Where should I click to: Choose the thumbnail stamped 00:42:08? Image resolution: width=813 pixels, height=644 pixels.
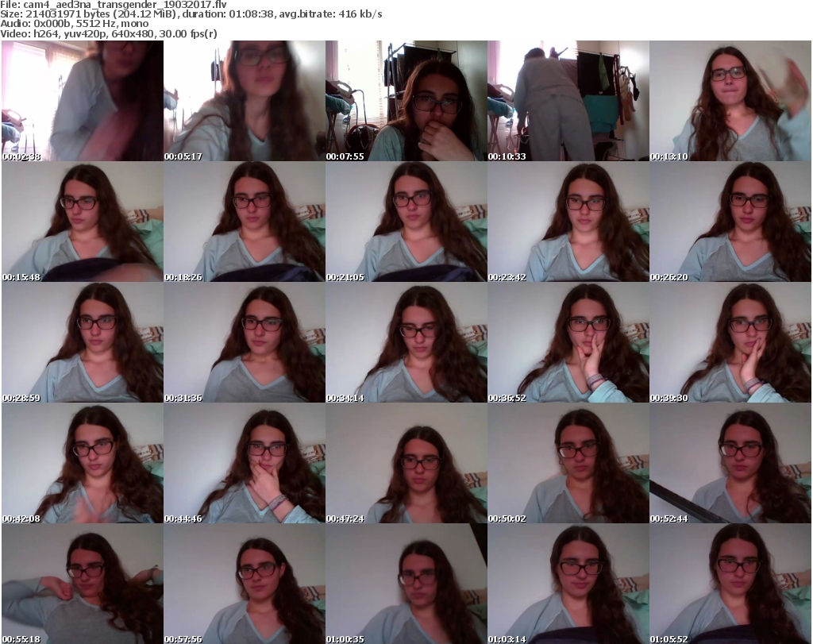tap(83, 463)
